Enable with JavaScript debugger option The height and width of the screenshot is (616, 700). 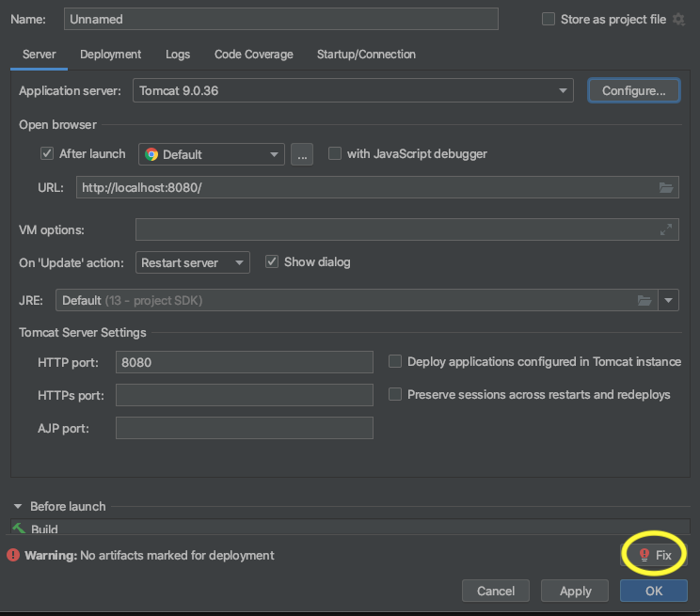pos(335,153)
